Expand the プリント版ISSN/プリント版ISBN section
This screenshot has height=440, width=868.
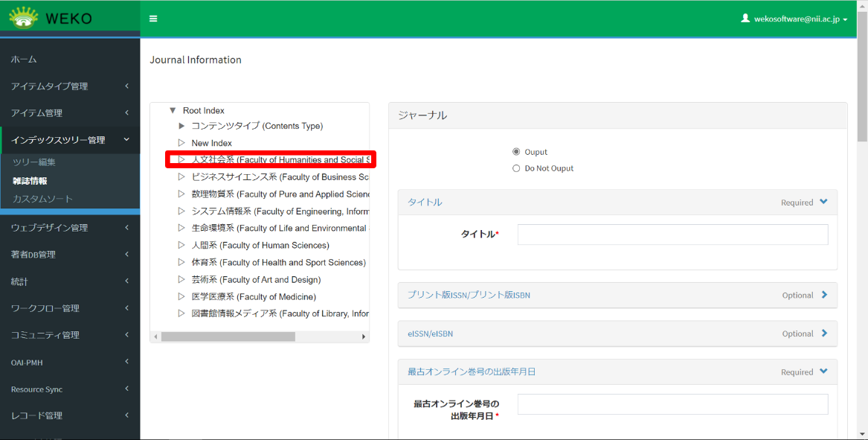(824, 295)
